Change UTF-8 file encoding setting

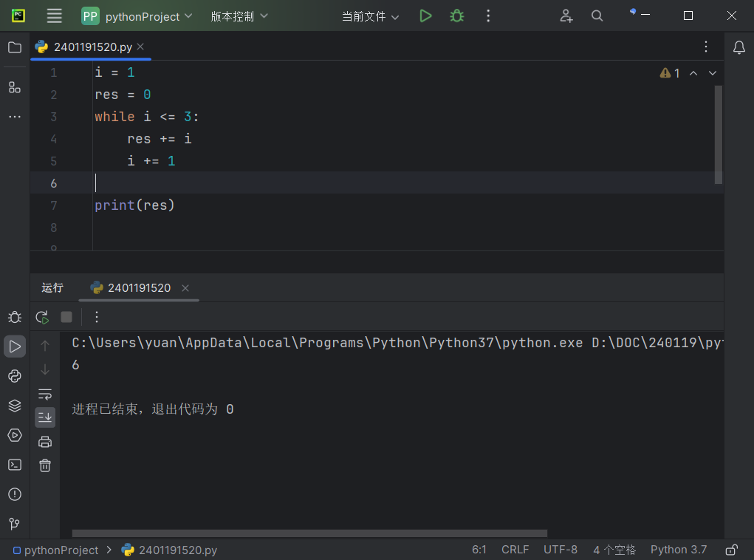tap(561, 550)
